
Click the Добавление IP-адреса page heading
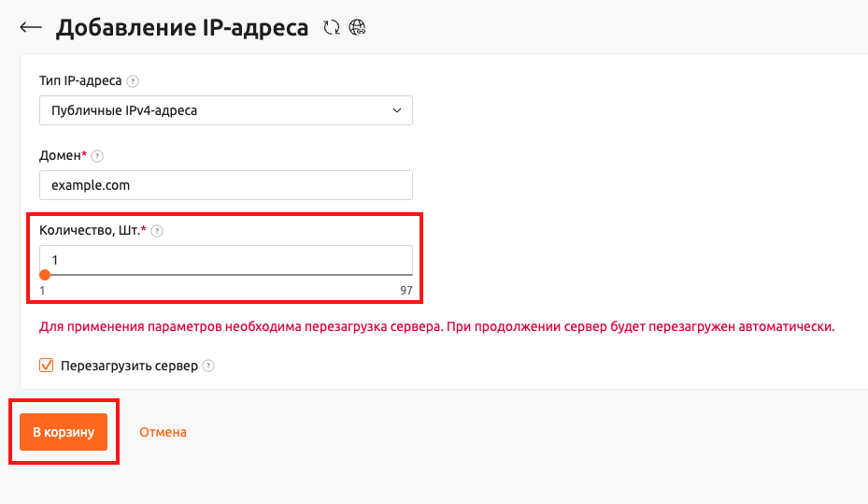click(x=181, y=28)
